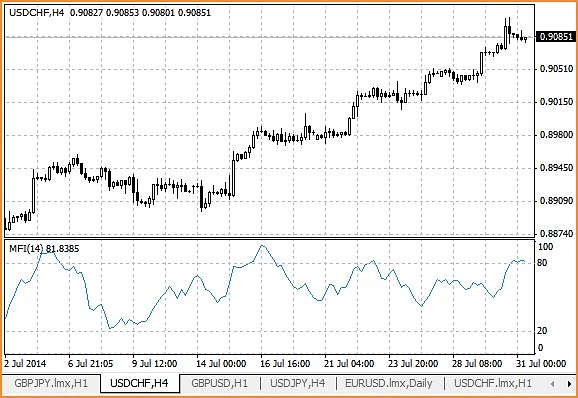The width and height of the screenshot is (578, 398).
Task: Click the 9 Jul 12:00 time label
Action: coord(154,364)
